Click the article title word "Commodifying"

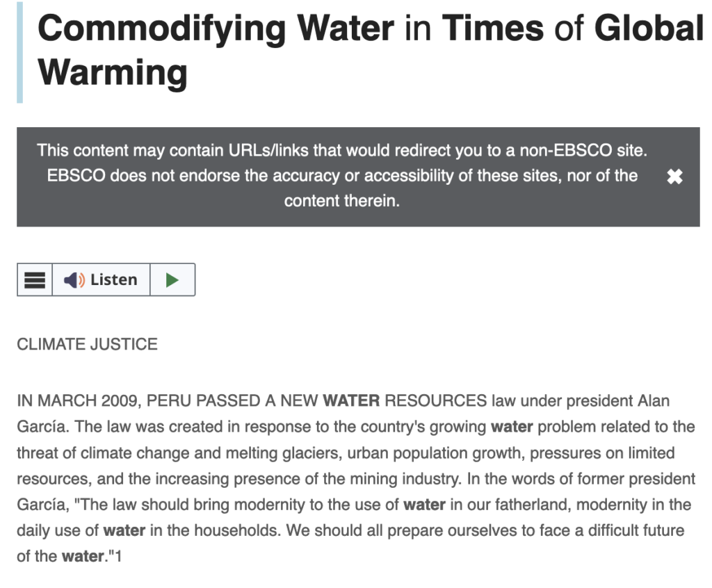(161, 28)
